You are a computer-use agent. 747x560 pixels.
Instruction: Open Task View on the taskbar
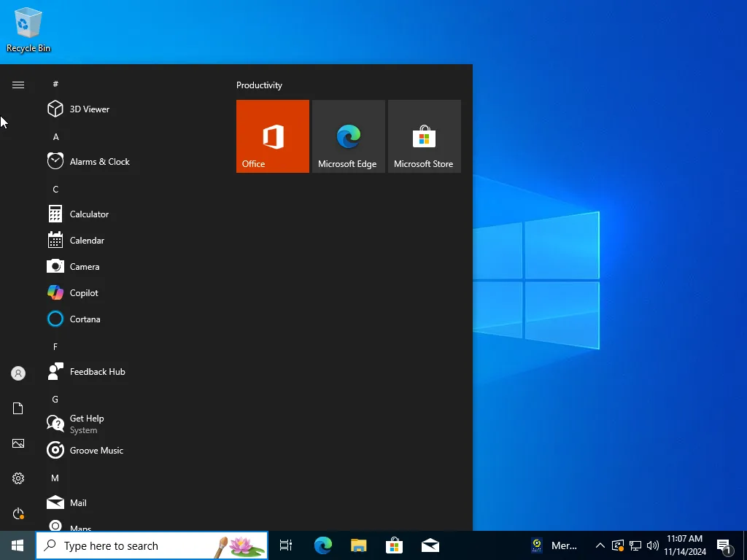[285, 545]
